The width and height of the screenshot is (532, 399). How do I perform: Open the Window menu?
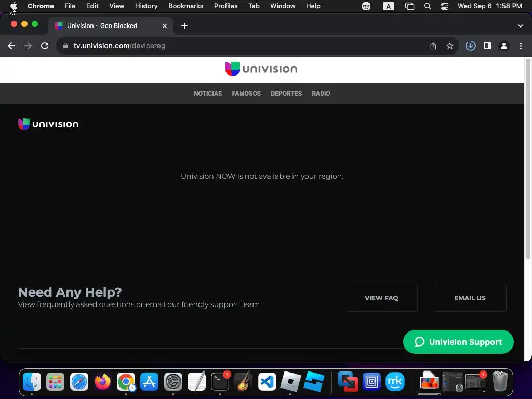pyautogui.click(x=283, y=6)
